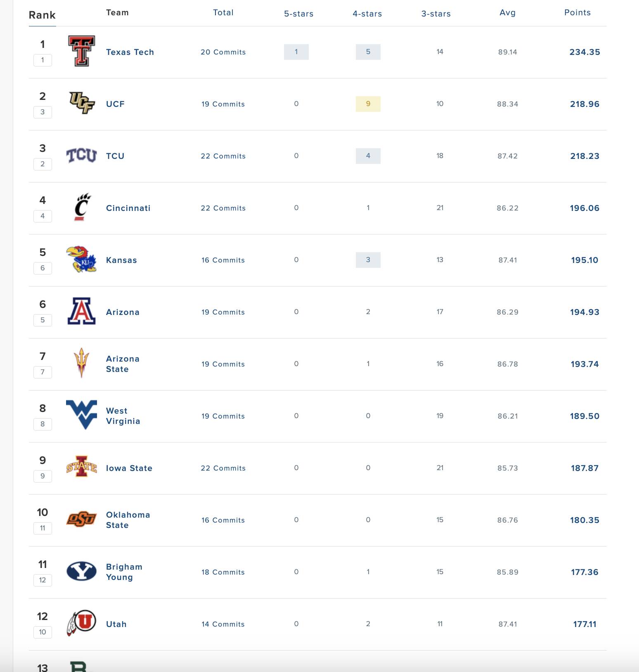Screen dimensions: 639x672
Task: Select the Utah Utes logo
Action: click(81, 623)
